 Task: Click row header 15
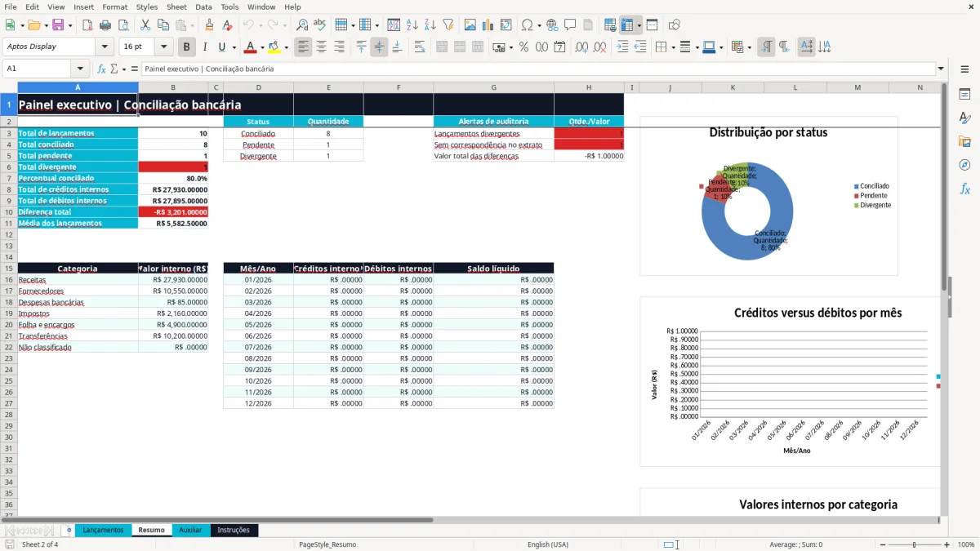pos(8,269)
